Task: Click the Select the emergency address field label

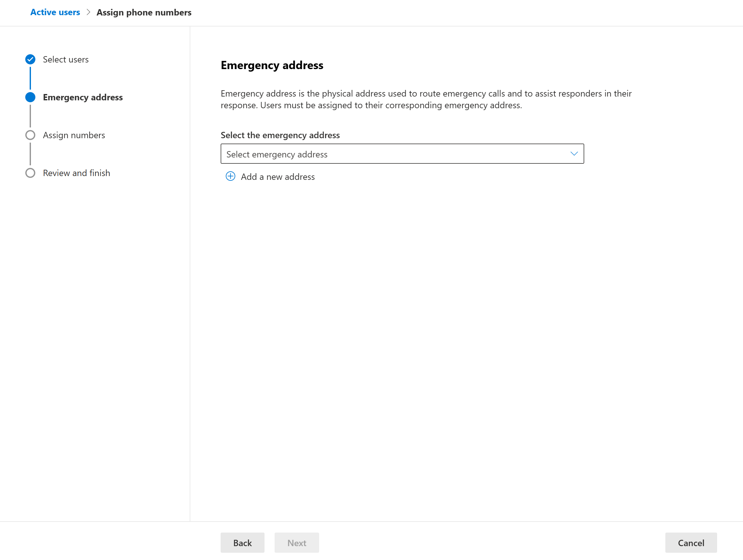Action: 280,135
